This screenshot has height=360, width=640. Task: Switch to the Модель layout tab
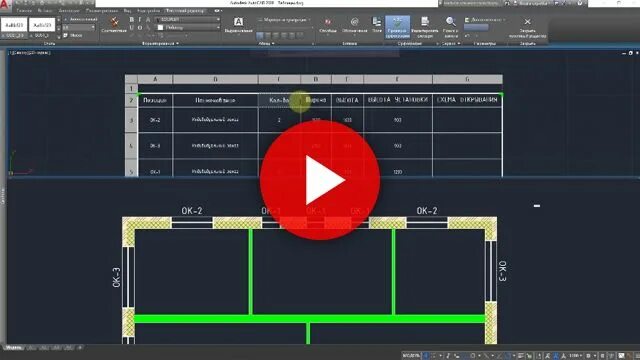pyautogui.click(x=14, y=348)
